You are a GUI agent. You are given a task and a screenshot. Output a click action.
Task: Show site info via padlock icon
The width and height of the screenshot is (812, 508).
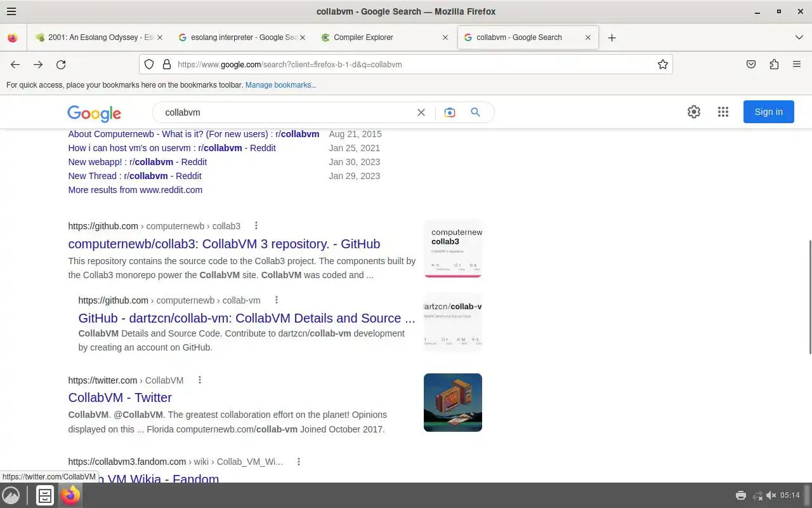[167, 64]
